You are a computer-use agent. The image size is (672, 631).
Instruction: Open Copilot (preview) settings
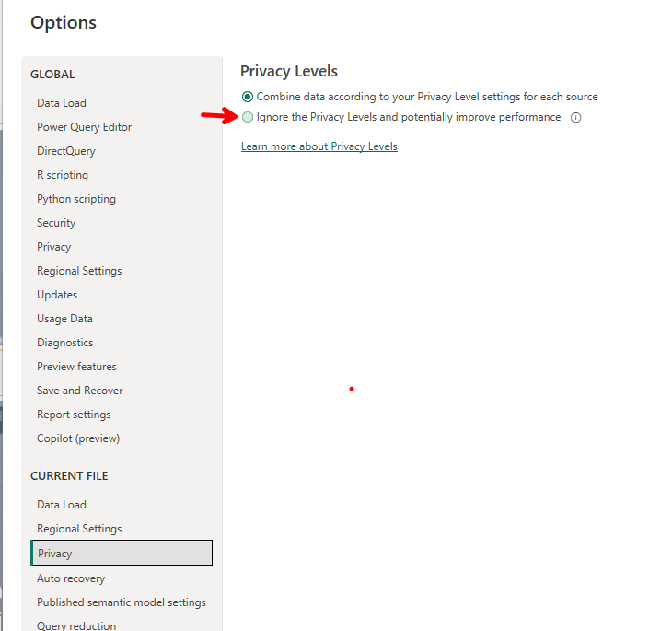coord(78,438)
